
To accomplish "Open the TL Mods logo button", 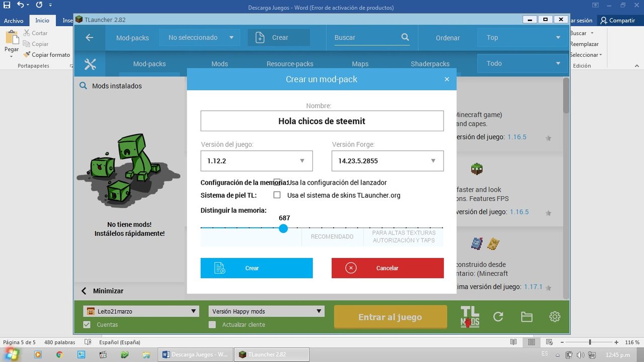I will (470, 317).
